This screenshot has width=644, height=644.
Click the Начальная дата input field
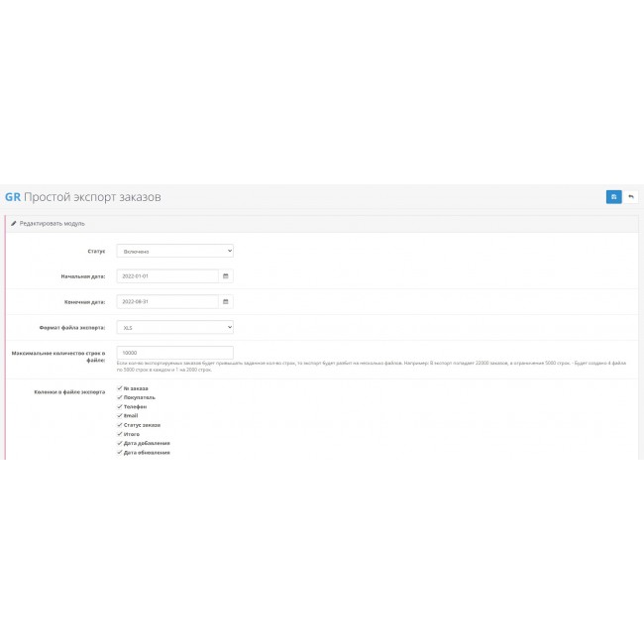tap(166, 276)
